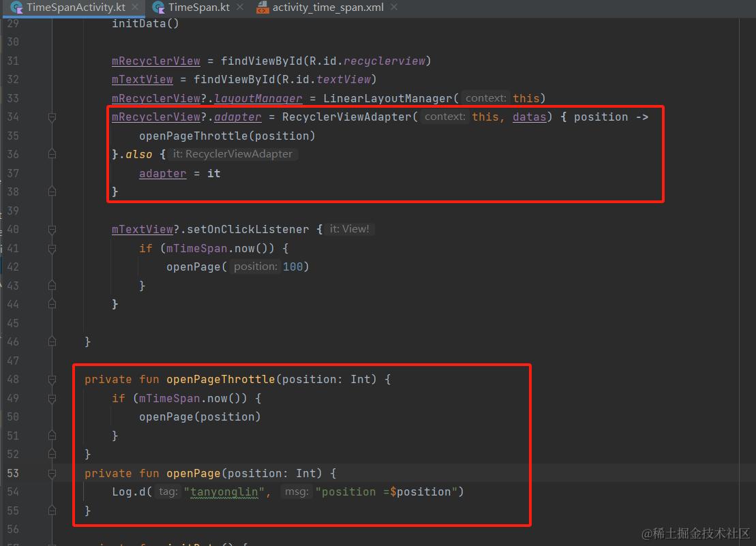Toggle the fold end marker at line 55
Screen dimensions: 756x546
pos(52,511)
